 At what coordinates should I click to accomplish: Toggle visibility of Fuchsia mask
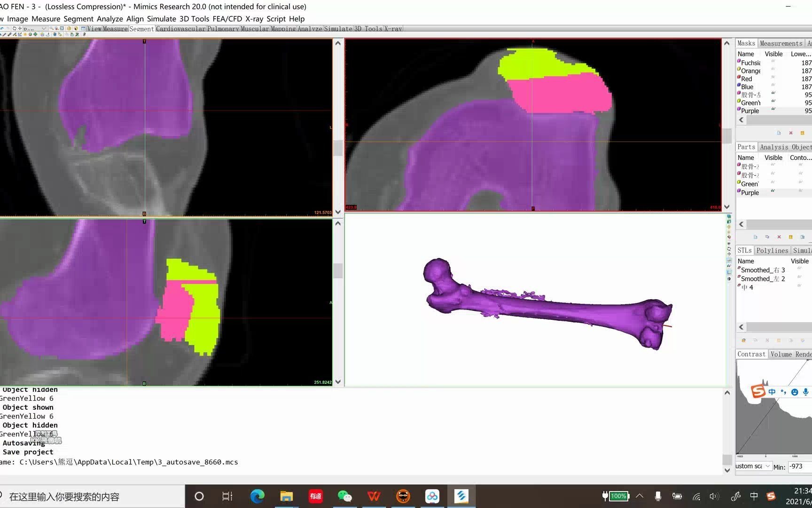[x=773, y=62]
